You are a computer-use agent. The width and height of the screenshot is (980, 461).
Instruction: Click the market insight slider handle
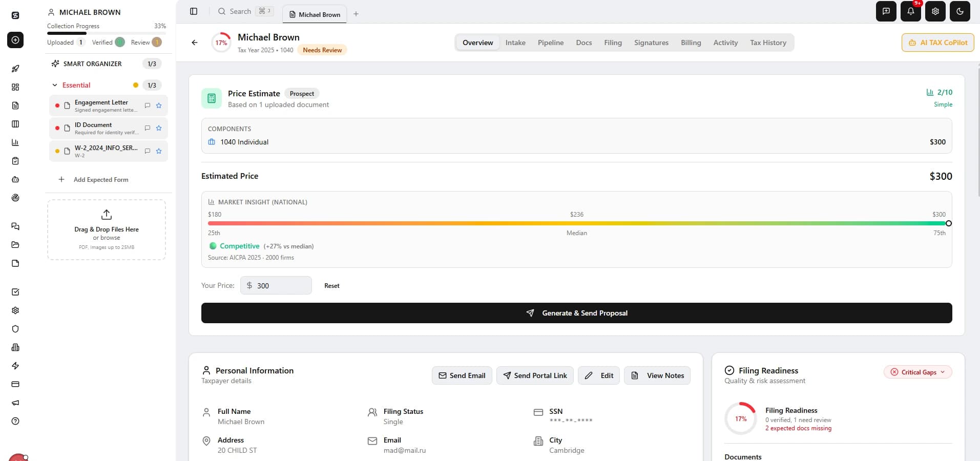pyautogui.click(x=948, y=223)
